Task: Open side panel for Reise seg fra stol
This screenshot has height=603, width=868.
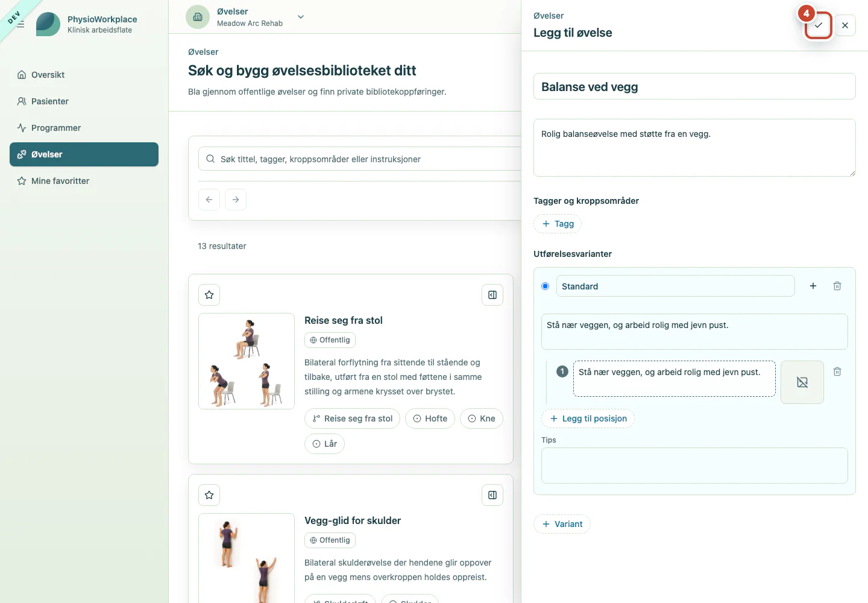Action: point(492,295)
